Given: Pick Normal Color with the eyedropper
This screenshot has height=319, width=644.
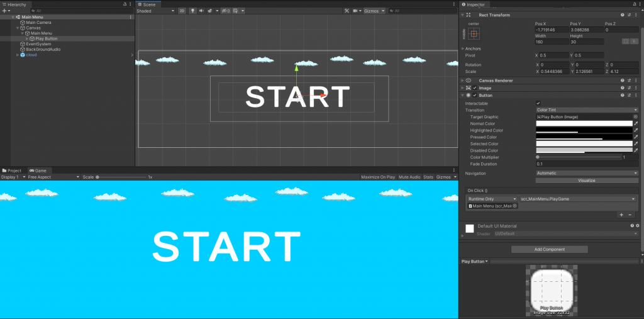Looking at the screenshot, I should coord(636,123).
